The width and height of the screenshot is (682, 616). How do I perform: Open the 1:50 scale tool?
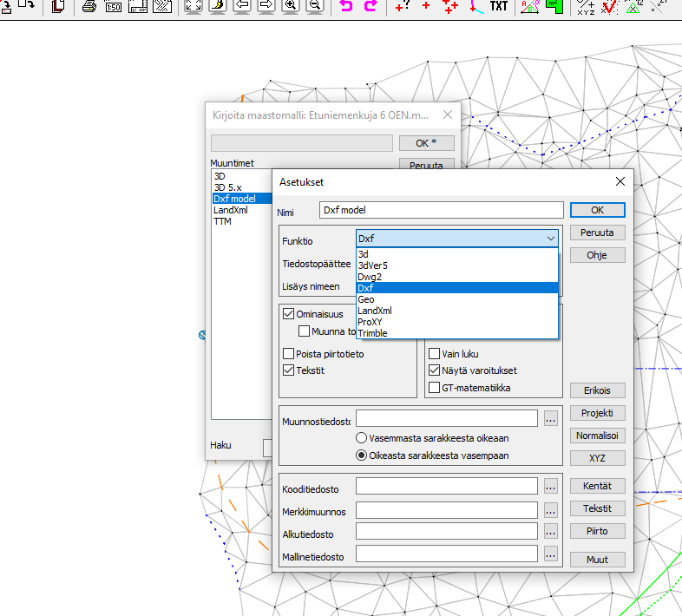point(113,7)
